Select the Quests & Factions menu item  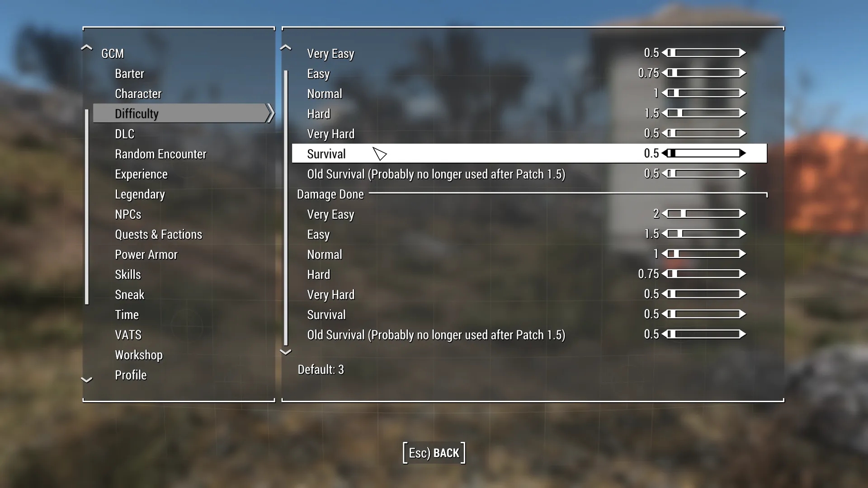pos(158,234)
